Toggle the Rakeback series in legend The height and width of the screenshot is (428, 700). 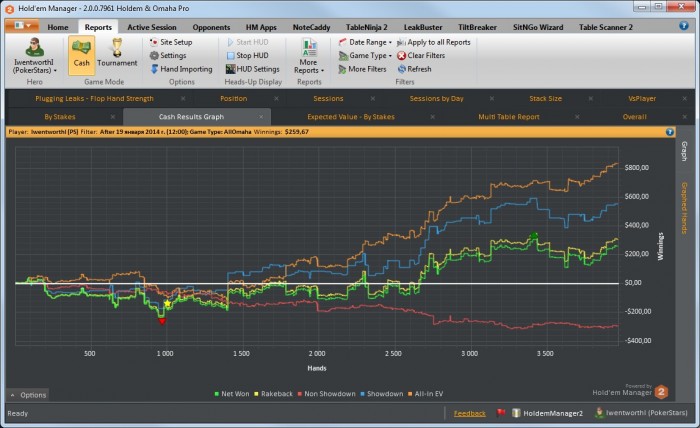tap(277, 394)
